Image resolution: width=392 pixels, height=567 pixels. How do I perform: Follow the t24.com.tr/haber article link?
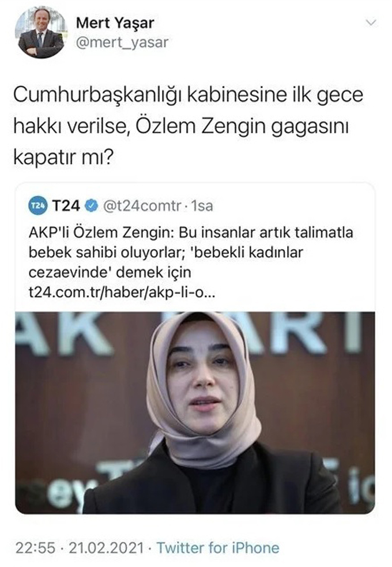pos(122,292)
